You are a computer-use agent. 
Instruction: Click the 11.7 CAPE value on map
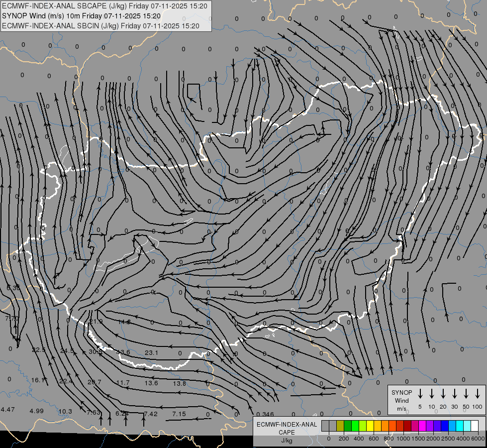pyautogui.click(x=123, y=383)
